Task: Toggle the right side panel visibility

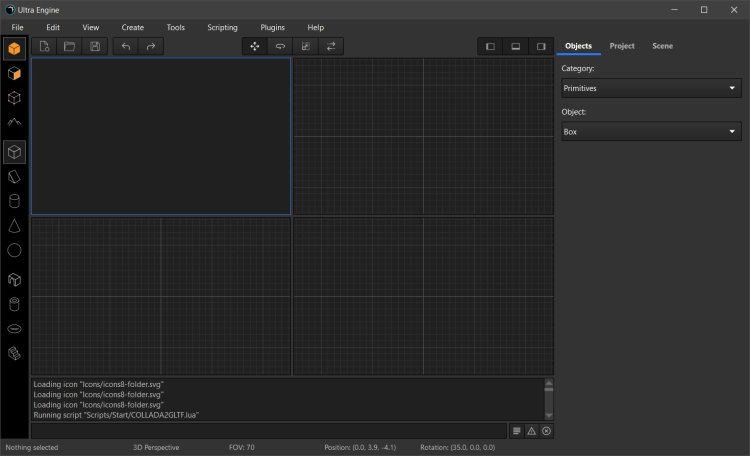Action: click(542, 46)
